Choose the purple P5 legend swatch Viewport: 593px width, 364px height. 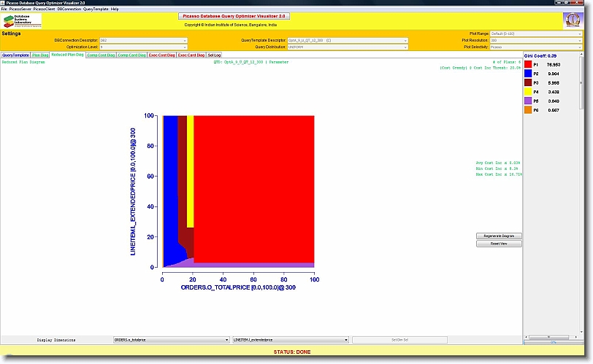(x=529, y=101)
